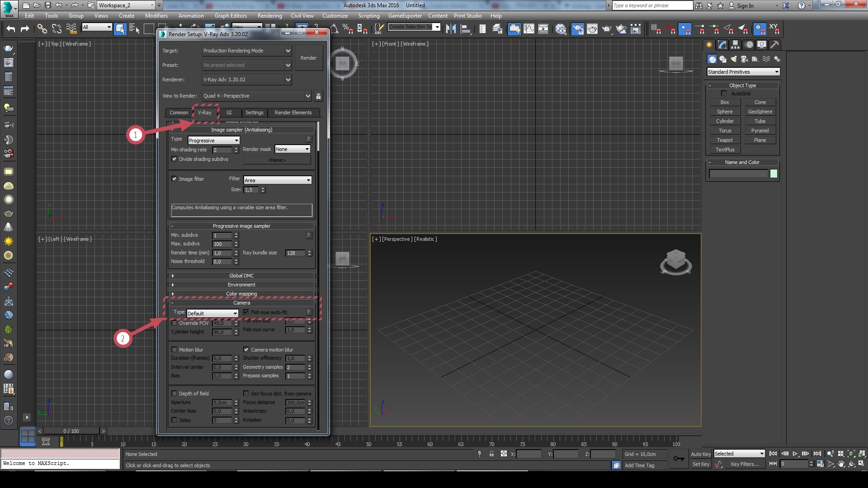Expand the Global DMC rollout
Image resolution: width=868 pixels, height=488 pixels.
point(241,276)
